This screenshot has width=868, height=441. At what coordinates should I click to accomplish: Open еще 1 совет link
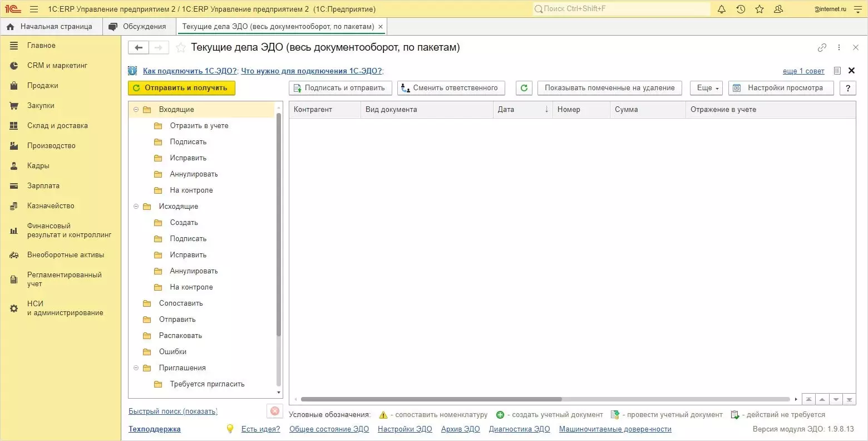click(x=803, y=71)
